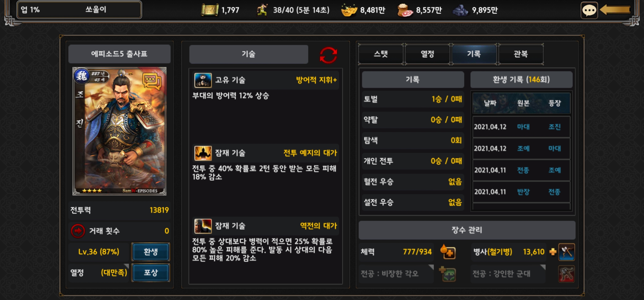Click the red trade count arrow icon

[x=78, y=231]
